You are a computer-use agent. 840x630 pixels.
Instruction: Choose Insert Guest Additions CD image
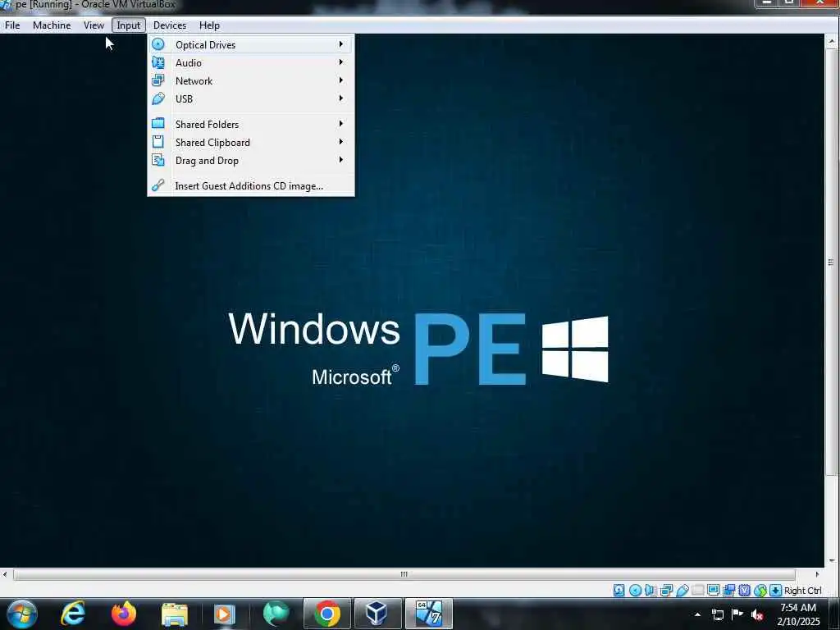click(251, 186)
